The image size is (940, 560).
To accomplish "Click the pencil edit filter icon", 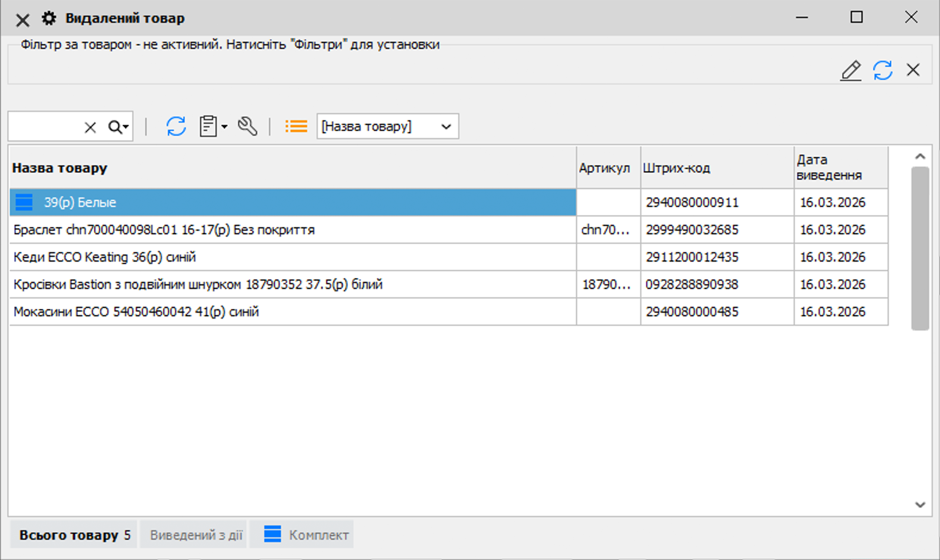I will coord(851,70).
